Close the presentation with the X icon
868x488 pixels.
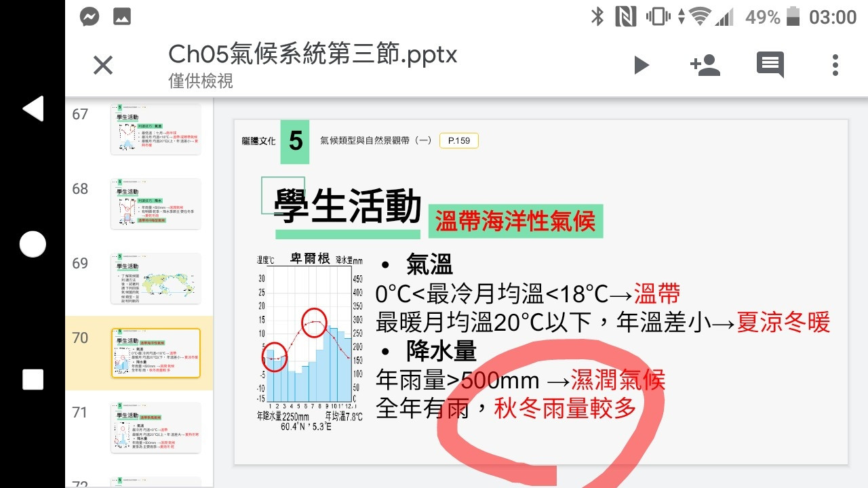102,65
